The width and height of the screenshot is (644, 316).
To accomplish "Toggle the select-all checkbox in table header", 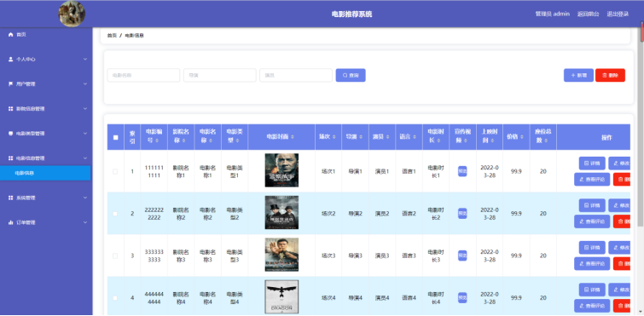I will tap(115, 137).
